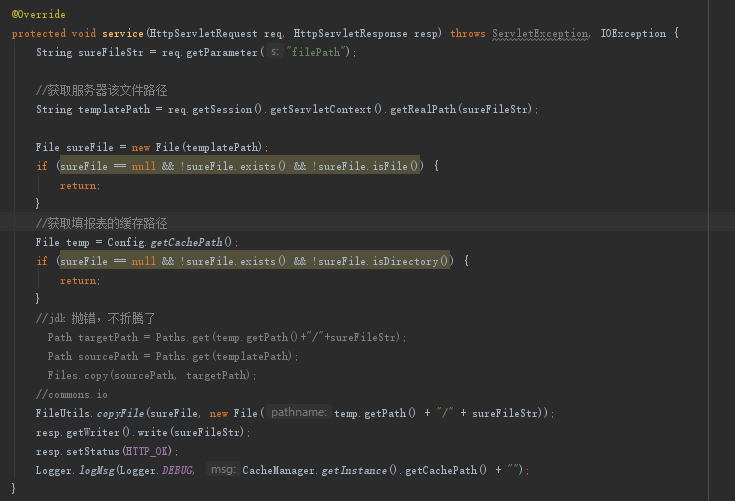Click resp.getWriter().write line

(x=143, y=432)
